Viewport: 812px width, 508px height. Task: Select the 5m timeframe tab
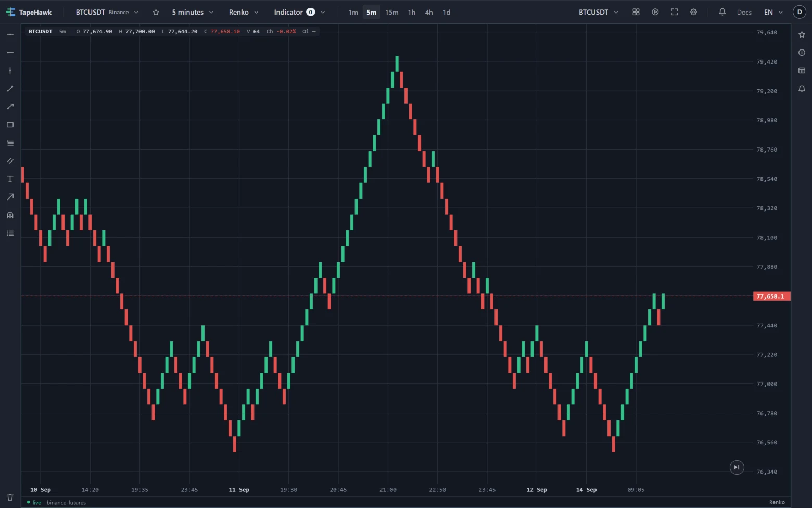(371, 12)
